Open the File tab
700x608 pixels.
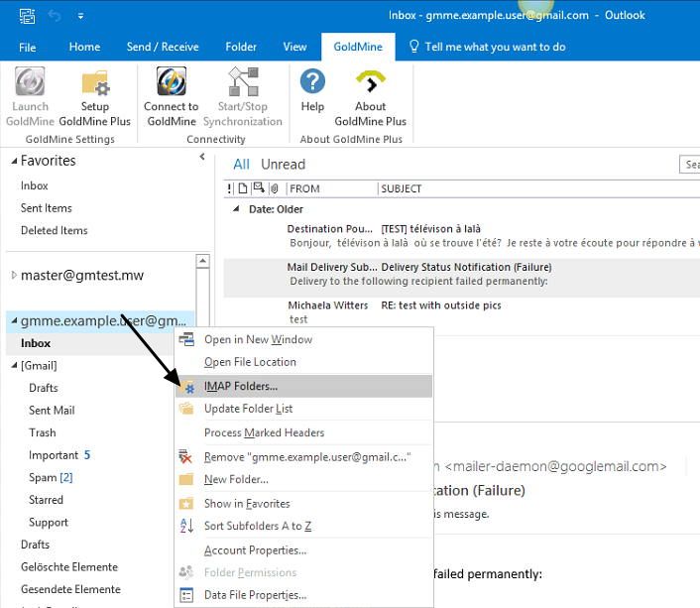click(x=28, y=47)
